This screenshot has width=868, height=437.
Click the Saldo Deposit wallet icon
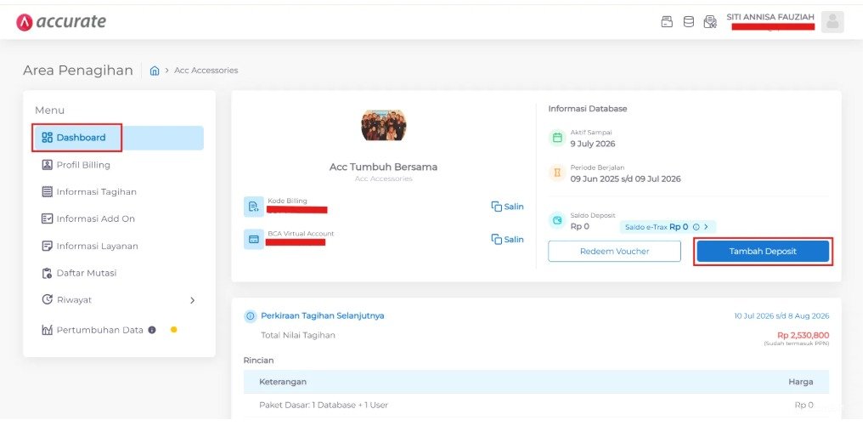pos(557,220)
